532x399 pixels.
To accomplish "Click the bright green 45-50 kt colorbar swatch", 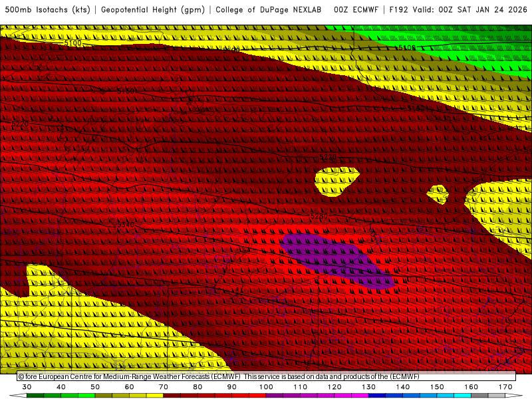I will tap(86, 396).
